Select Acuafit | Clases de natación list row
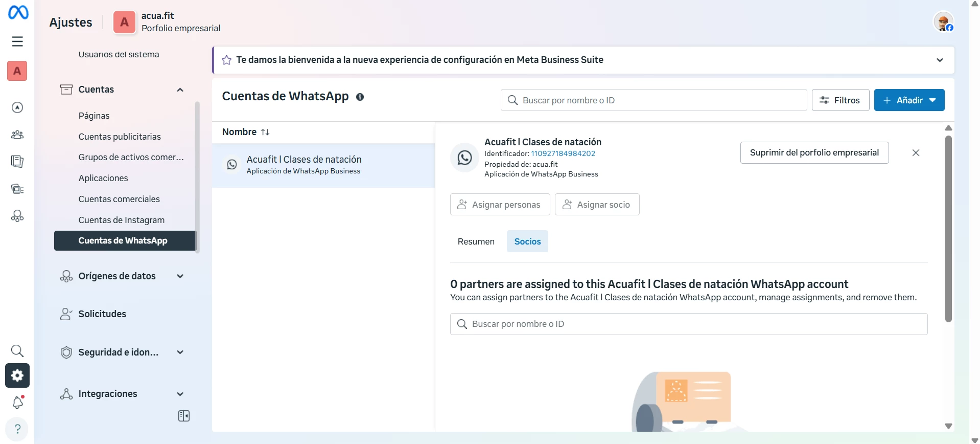The image size is (980, 444). coord(323,165)
